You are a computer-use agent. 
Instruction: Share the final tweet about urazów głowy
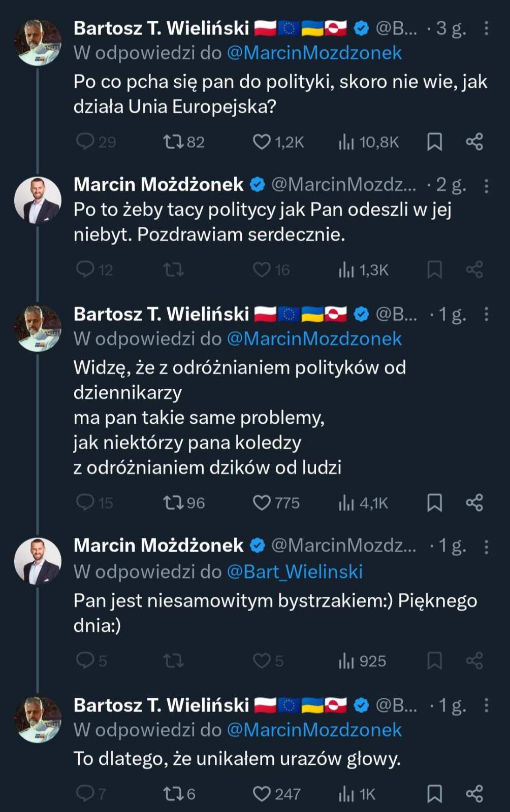pyautogui.click(x=474, y=794)
